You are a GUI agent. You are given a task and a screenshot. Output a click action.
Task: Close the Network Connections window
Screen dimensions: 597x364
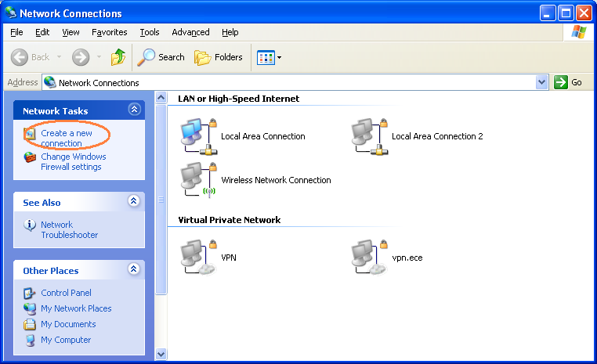point(584,13)
